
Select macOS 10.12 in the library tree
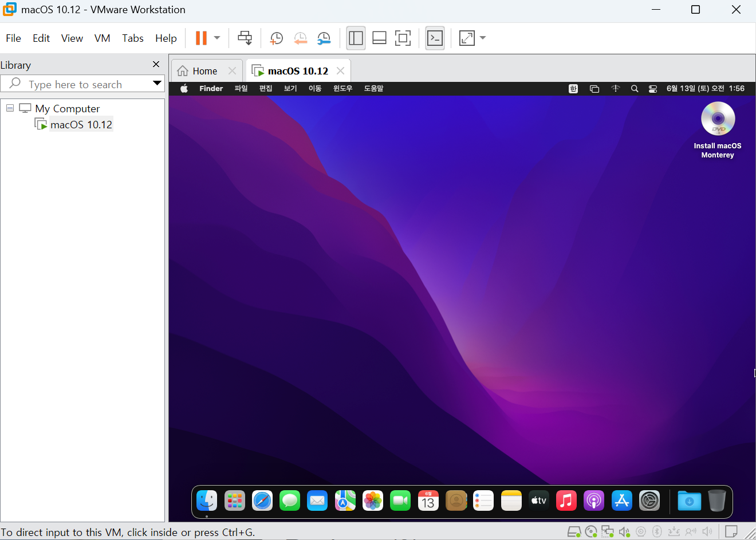point(81,125)
